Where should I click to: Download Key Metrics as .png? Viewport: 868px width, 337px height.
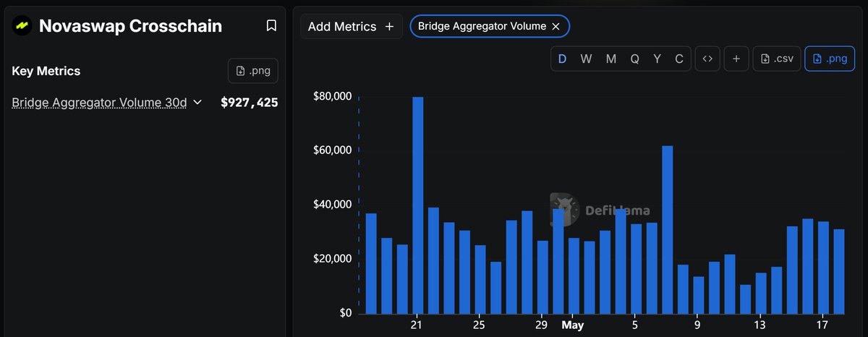point(252,71)
